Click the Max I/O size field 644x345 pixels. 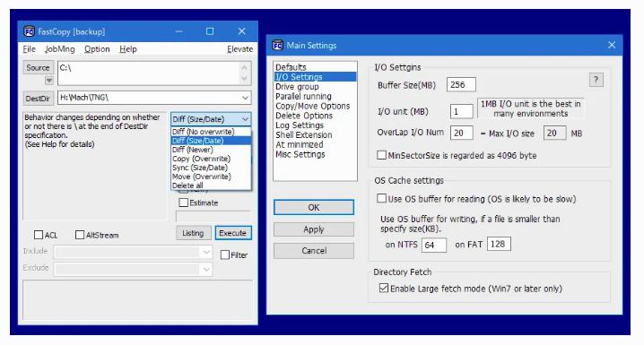click(x=555, y=133)
